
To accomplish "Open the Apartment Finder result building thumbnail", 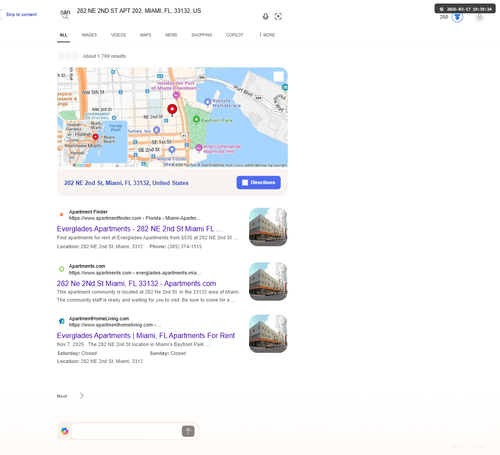I will tap(268, 227).
